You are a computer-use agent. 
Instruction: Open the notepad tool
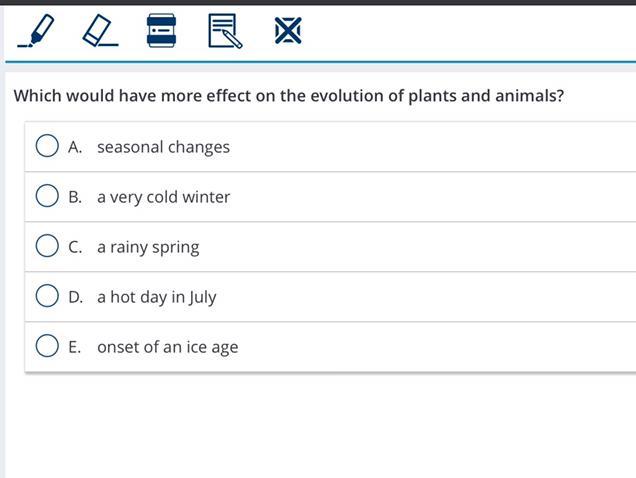pyautogui.click(x=225, y=31)
